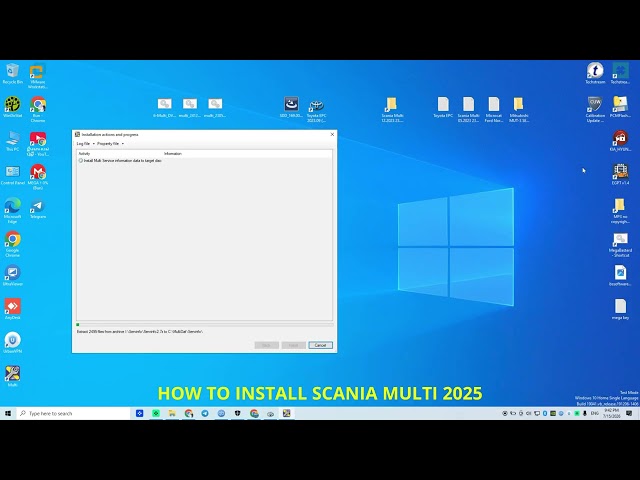Viewport: 640px width, 480px height.
Task: Click the grayed Next button in installer
Action: [x=293, y=345]
